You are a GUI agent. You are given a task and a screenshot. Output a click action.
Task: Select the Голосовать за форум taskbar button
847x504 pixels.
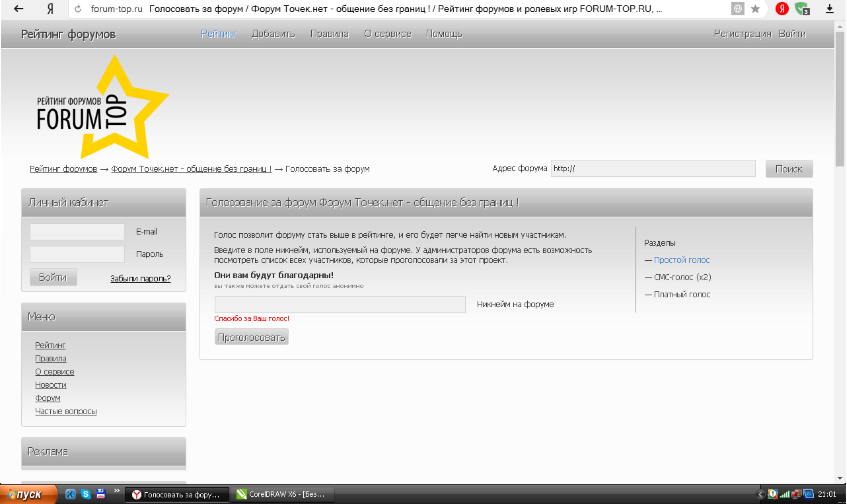coord(177,494)
